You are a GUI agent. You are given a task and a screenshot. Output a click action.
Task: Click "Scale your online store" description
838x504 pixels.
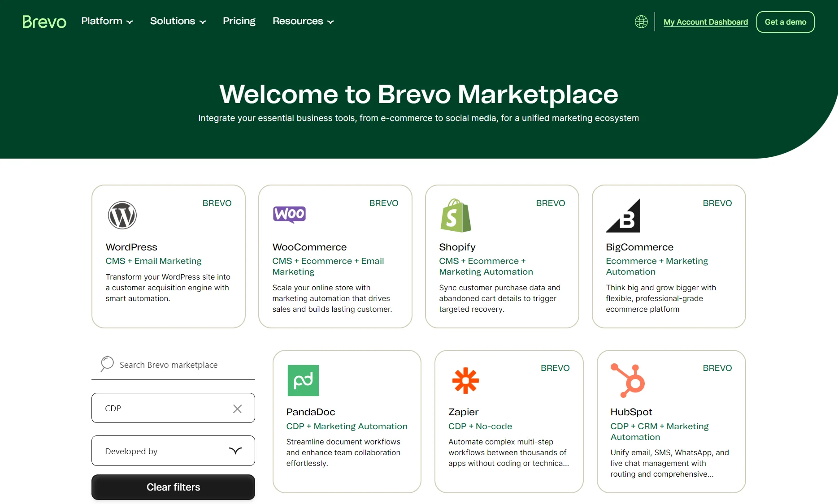click(332, 298)
